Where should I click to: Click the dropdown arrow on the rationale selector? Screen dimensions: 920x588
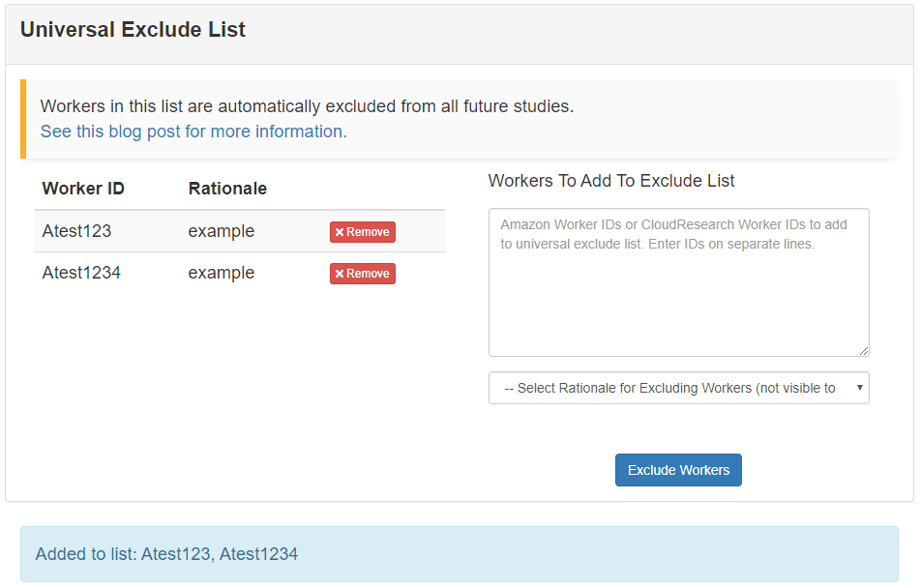point(857,388)
